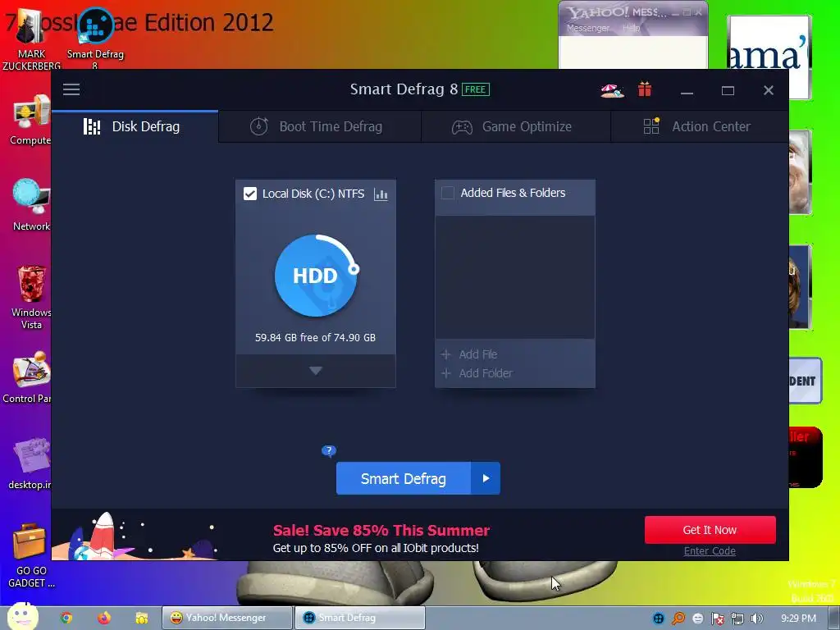The height and width of the screenshot is (630, 840).
Task: Open the Help menu in Yahoo! Messenger window
Action: pos(631,28)
